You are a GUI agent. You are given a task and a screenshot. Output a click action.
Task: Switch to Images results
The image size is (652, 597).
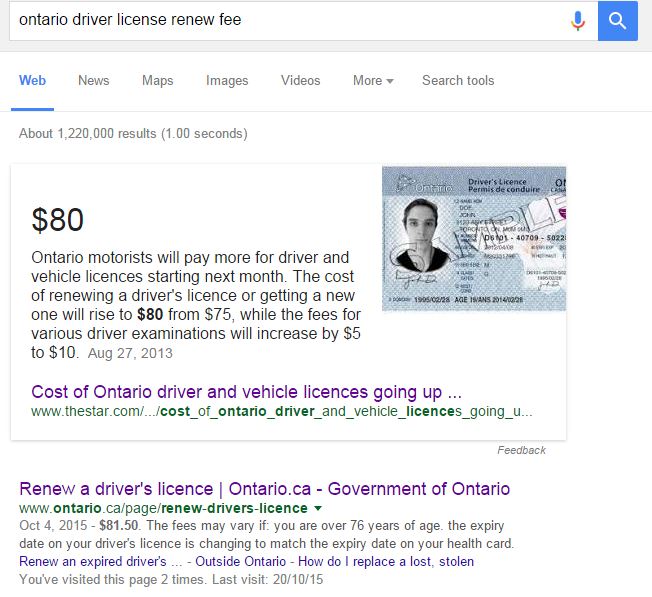pos(227,80)
